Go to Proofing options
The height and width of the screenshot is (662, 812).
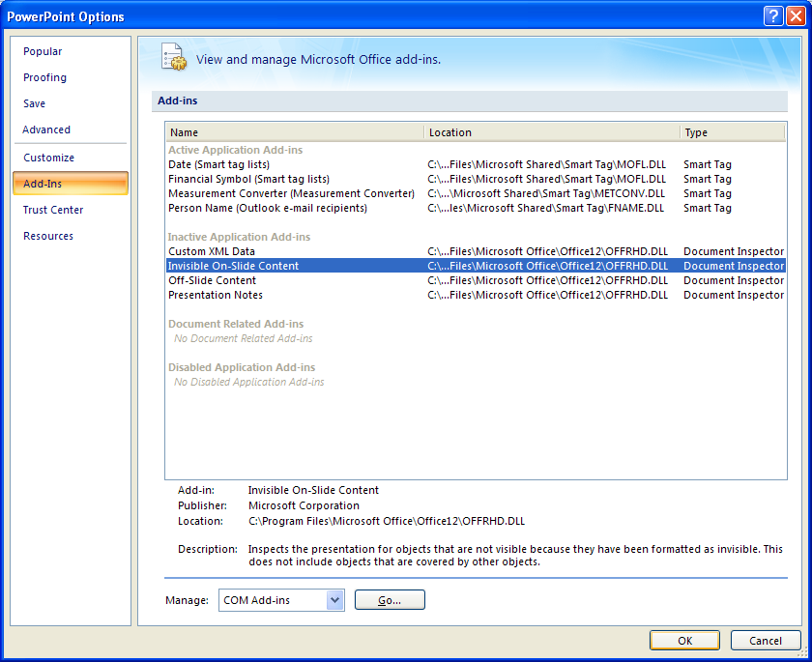(45, 77)
